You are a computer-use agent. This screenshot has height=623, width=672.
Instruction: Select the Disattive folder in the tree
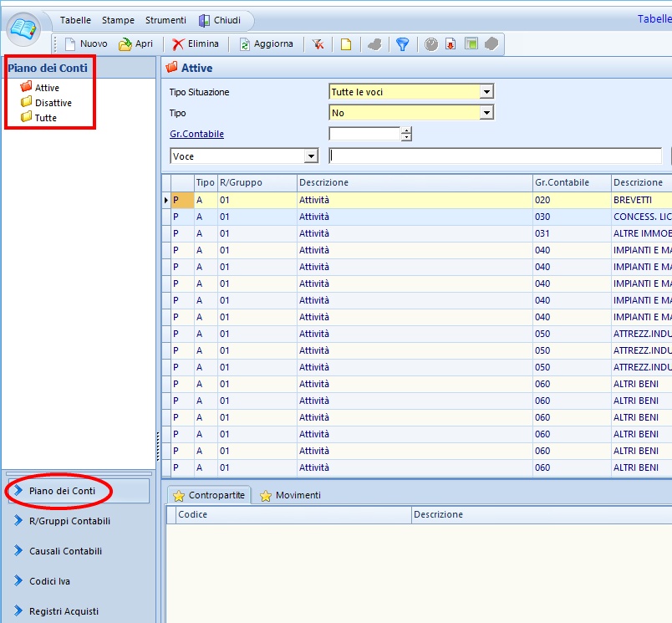point(53,103)
